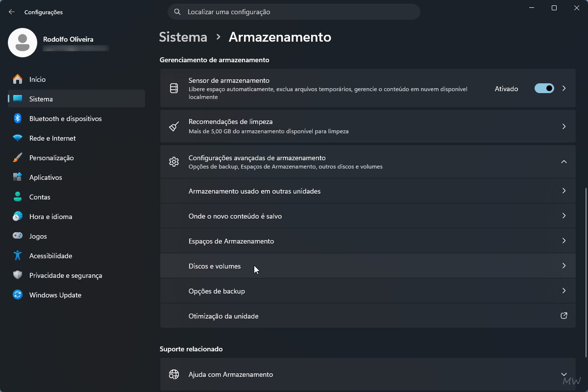Viewport: 588px width, 392px height.
Task: Click the Contas person icon
Action: pos(18,197)
